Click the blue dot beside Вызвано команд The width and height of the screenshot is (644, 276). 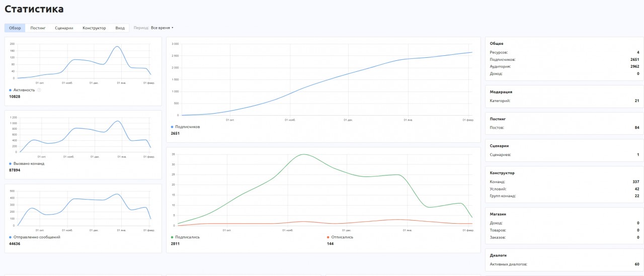(11, 163)
